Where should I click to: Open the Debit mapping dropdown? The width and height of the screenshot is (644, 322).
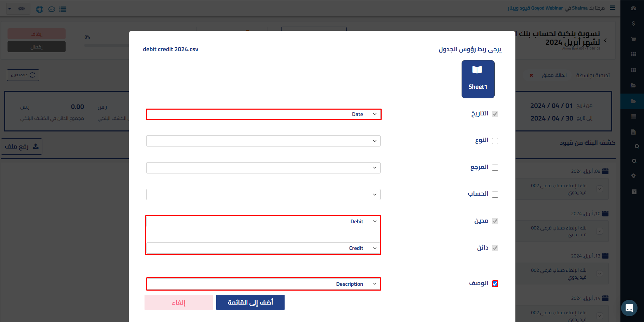click(x=263, y=222)
